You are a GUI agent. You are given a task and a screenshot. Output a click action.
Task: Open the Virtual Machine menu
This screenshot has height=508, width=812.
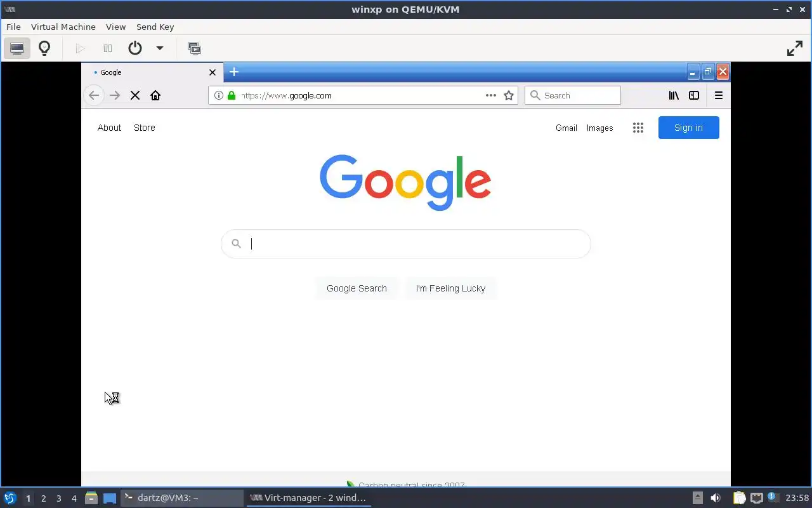tap(63, 27)
